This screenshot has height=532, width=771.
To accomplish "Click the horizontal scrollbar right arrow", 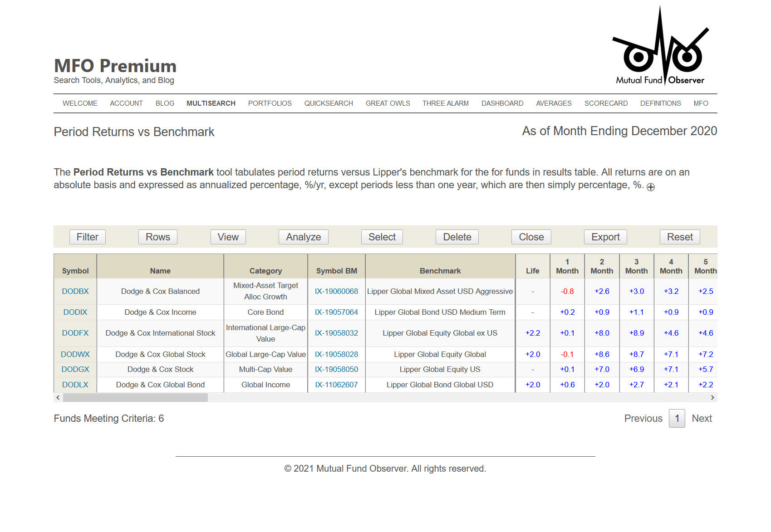I will (713, 398).
